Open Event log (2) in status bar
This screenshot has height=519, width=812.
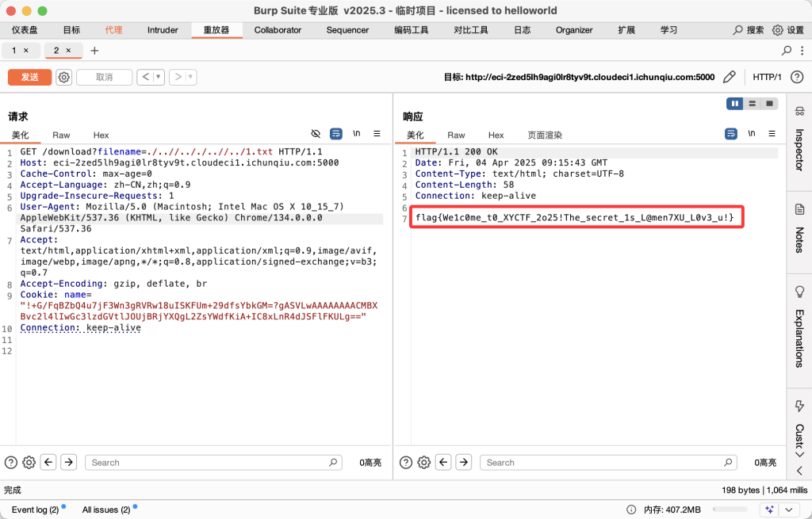[x=35, y=509]
